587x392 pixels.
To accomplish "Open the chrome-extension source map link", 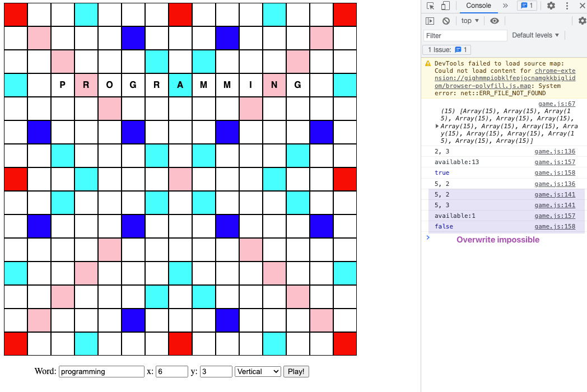I will tap(505, 78).
